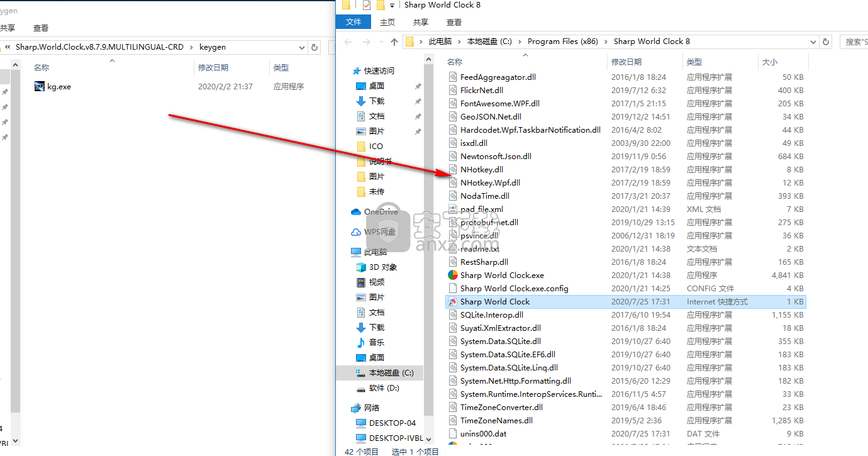Image resolution: width=868 pixels, height=456 pixels.
Task: Open 共享 Share tab in Sharp World Clock window
Action: [x=421, y=22]
